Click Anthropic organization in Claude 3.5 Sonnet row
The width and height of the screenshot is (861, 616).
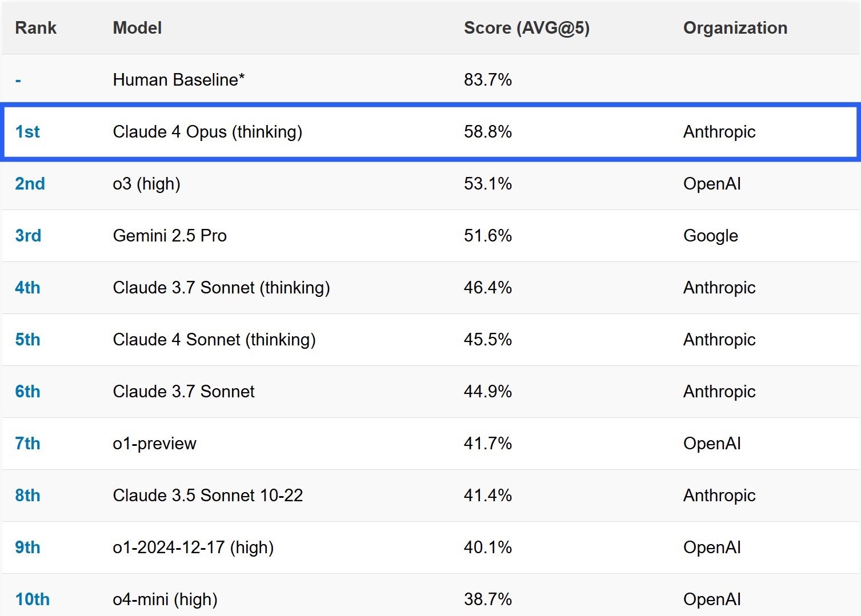(x=719, y=496)
